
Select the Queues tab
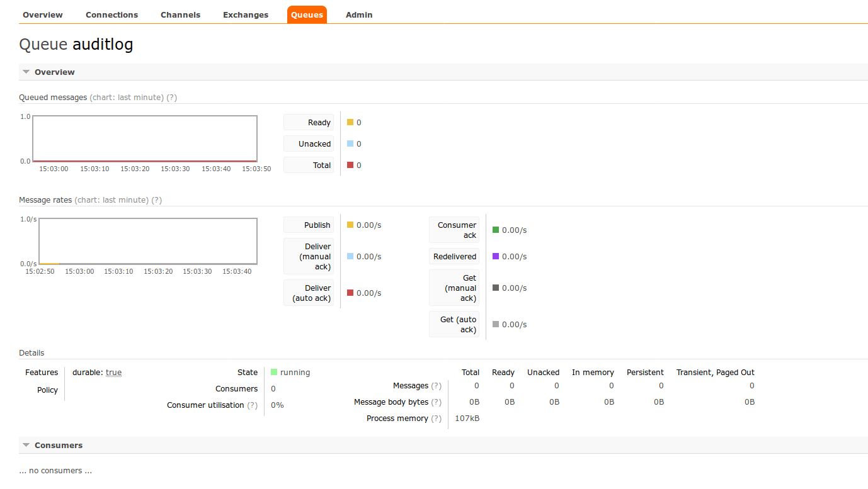tap(307, 14)
